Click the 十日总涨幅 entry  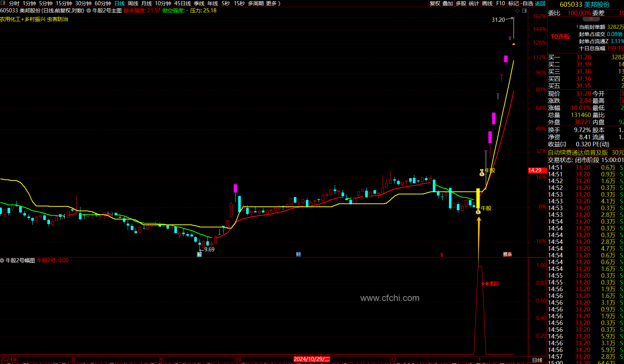[x=601, y=48]
